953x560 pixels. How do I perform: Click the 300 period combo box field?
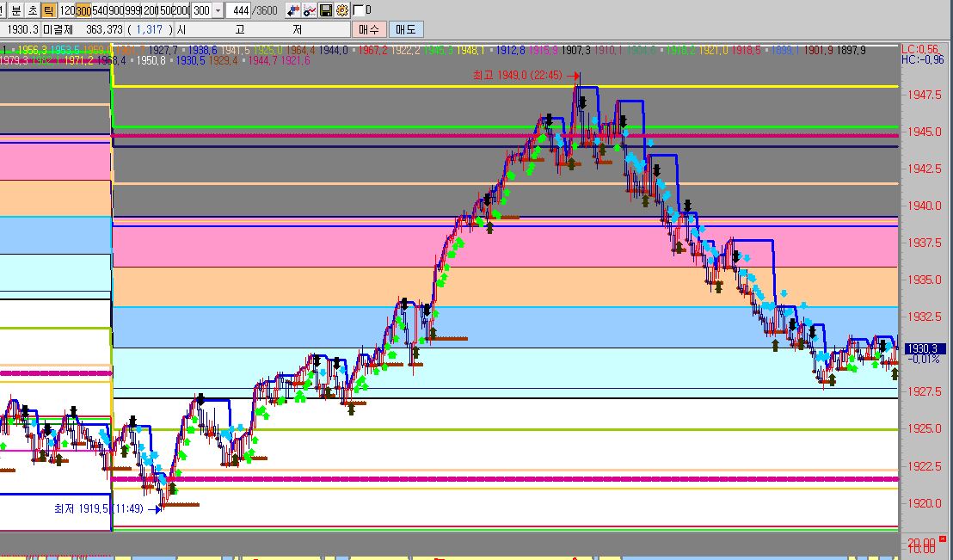pyautogui.click(x=200, y=10)
